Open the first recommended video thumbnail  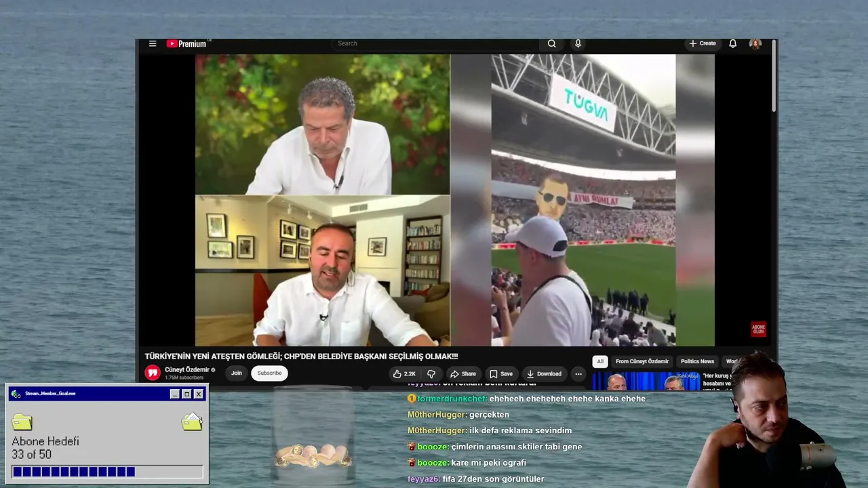(646, 381)
